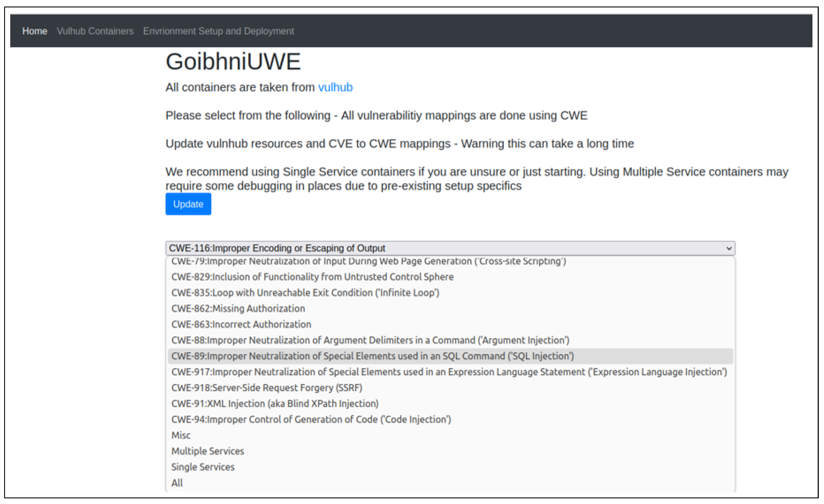Choose the CWE-88 Argument Injection option

pyautogui.click(x=370, y=340)
